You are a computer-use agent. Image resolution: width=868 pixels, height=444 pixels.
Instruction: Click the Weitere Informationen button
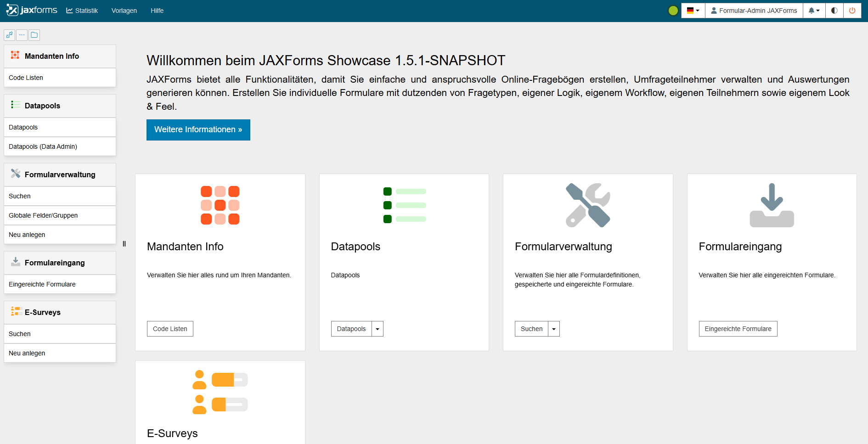tap(198, 130)
